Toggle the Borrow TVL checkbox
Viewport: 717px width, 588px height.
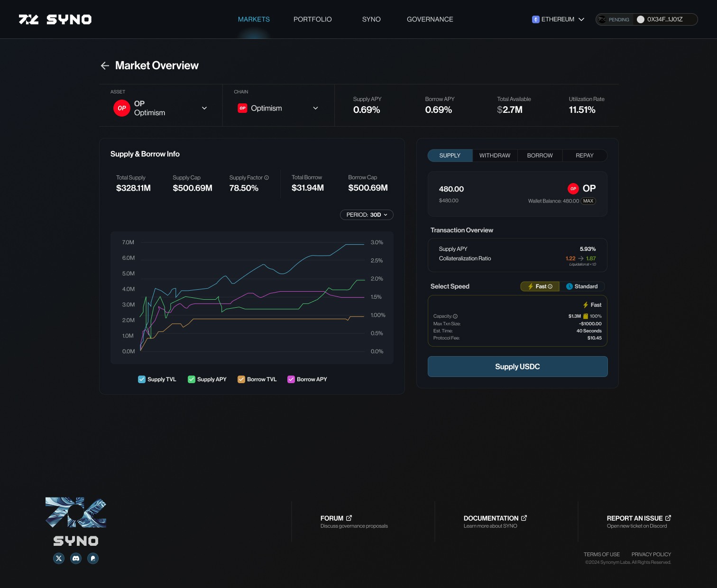point(241,379)
